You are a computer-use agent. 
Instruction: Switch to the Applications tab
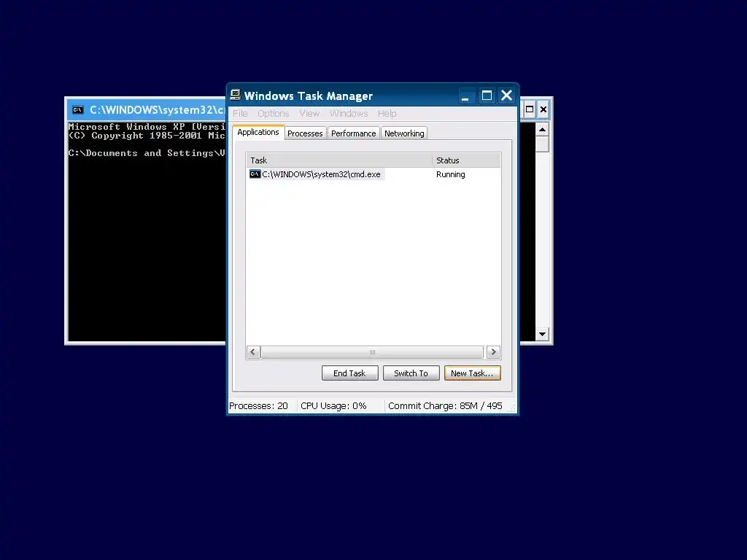pos(258,133)
